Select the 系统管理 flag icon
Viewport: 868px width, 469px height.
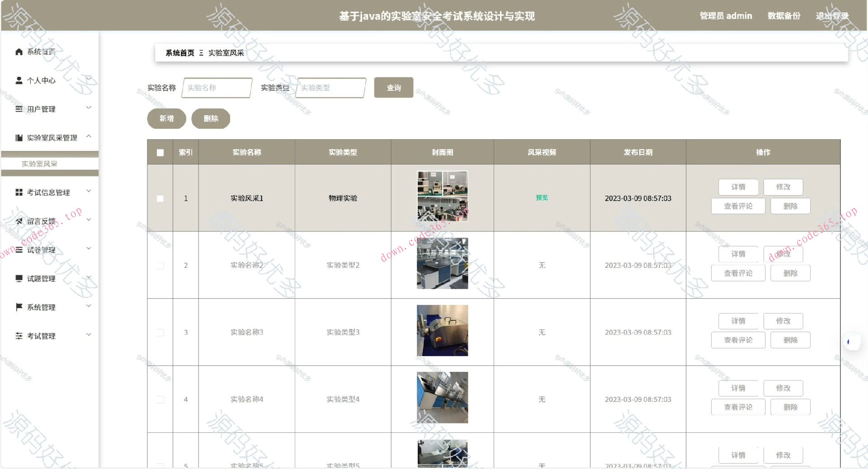[x=19, y=307]
